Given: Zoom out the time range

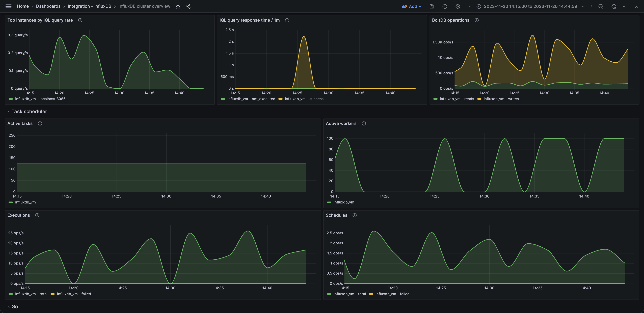Looking at the screenshot, I should [x=601, y=7].
